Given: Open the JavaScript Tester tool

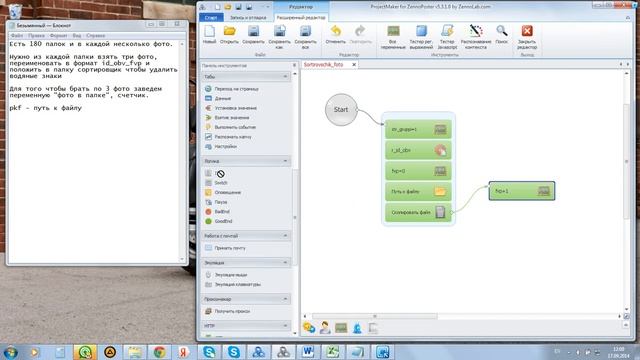Looking at the screenshot, I should tap(447, 37).
